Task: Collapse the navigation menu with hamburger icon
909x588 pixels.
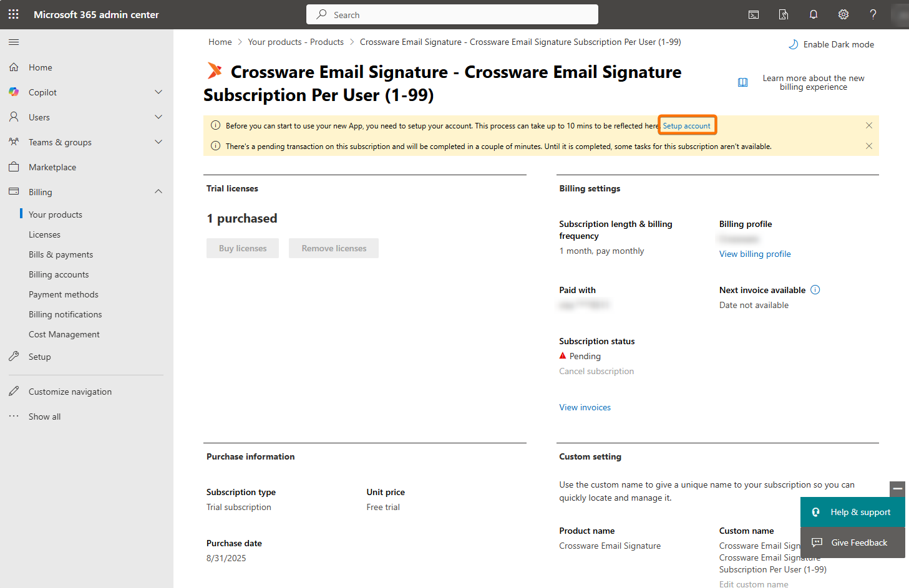Action: pos(14,42)
